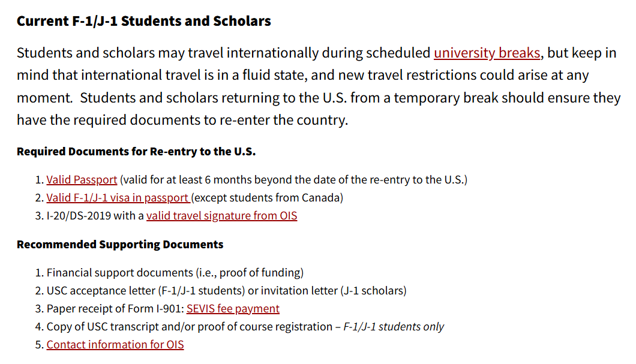Click the except students from Canada note
Viewport: 636px width, 364px height.
coord(268,198)
